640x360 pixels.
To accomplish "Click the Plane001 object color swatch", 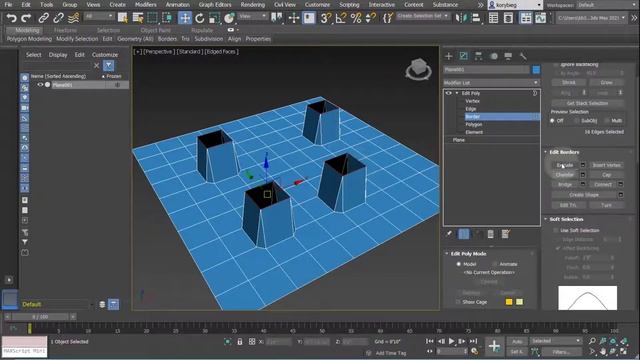I will pos(536,70).
